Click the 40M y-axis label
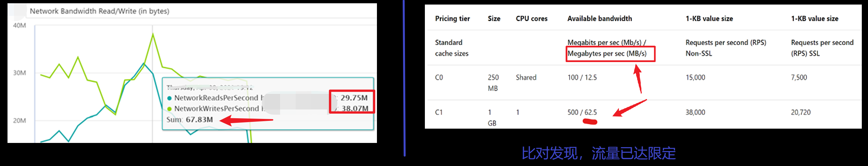Screen dimensions: 868x166 (x=19, y=26)
